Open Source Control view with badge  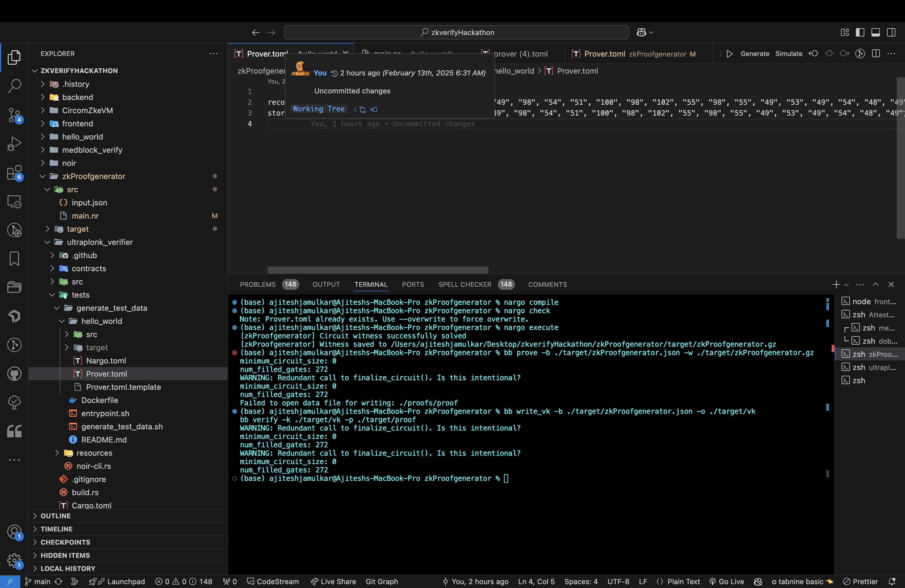tap(14, 114)
